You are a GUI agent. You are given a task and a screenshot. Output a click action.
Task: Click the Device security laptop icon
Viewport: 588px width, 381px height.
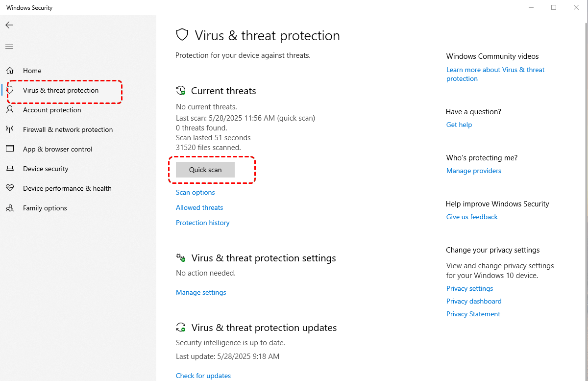point(10,169)
